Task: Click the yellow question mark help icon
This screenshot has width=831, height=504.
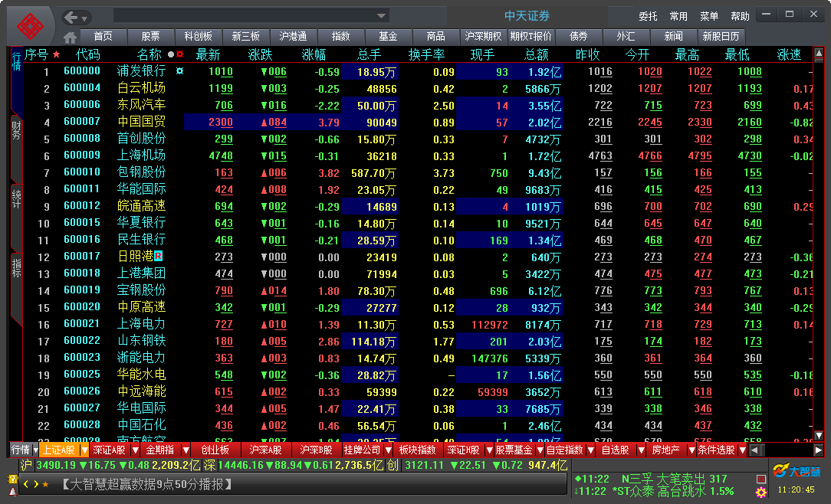Action: coord(13,479)
